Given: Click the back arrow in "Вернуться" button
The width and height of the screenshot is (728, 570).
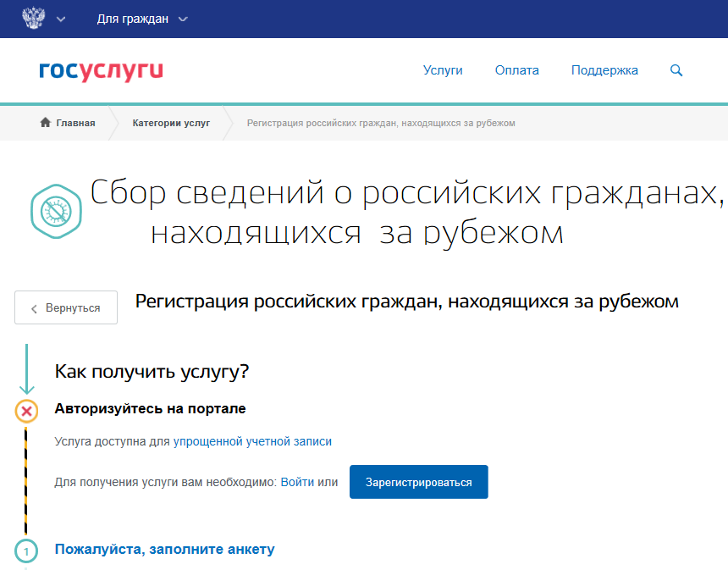Looking at the screenshot, I should click(x=34, y=309).
